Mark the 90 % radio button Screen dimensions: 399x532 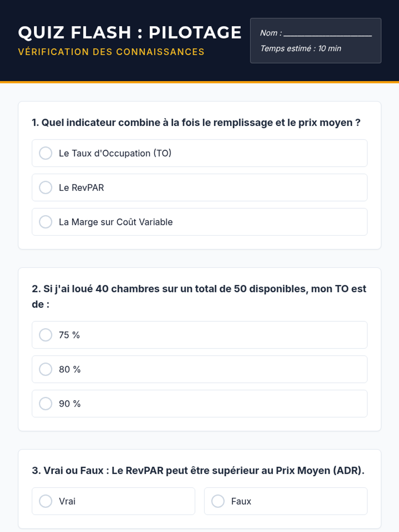click(46, 404)
